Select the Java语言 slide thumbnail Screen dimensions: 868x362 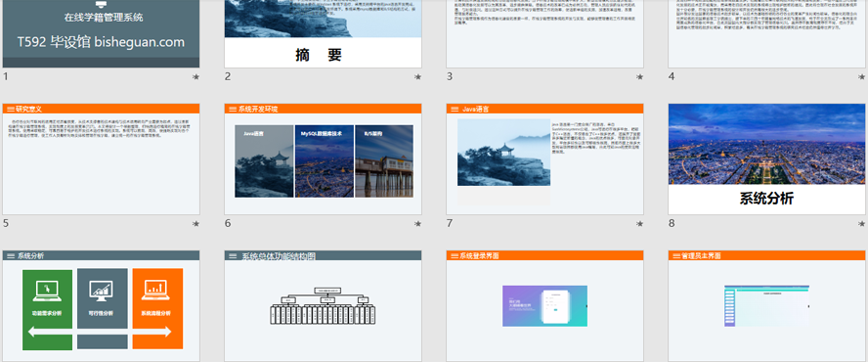544,159
